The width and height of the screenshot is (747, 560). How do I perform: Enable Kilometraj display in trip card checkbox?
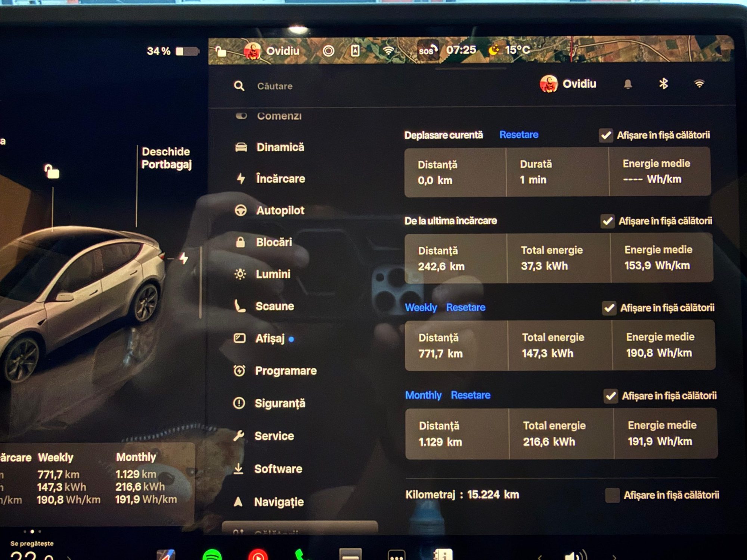point(612,495)
